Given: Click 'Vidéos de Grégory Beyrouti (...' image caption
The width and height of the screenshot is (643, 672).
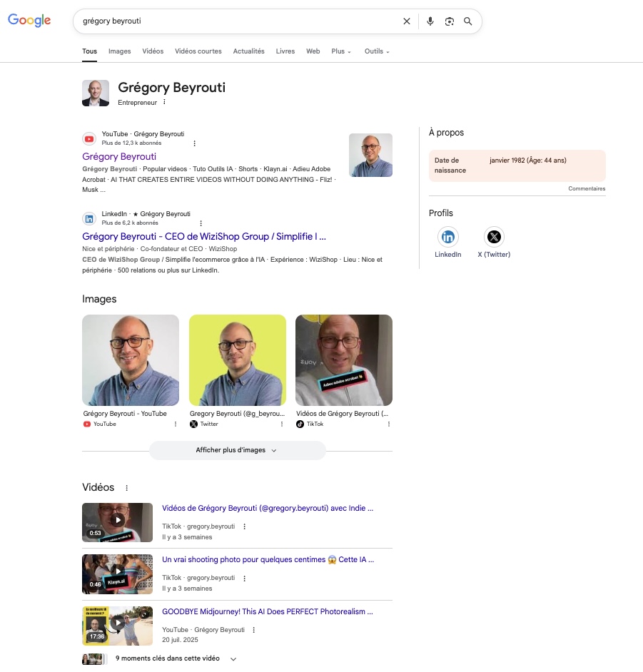Looking at the screenshot, I should (x=342, y=414).
